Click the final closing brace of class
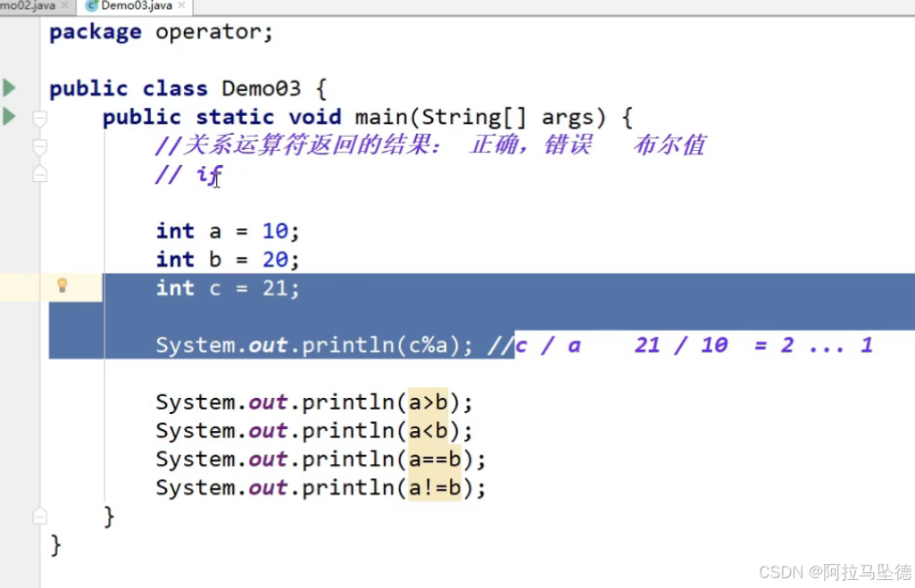This screenshot has width=915, height=588. (55, 545)
